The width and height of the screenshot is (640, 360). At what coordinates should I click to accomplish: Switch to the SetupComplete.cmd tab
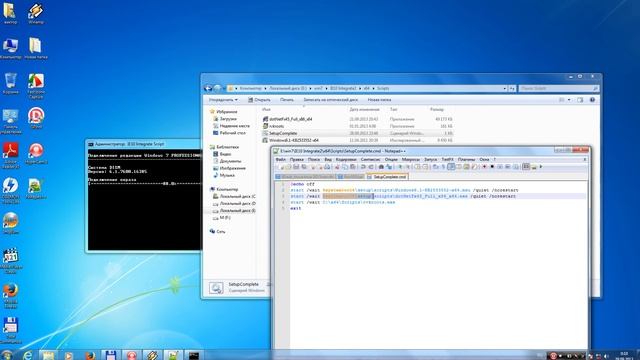387,177
